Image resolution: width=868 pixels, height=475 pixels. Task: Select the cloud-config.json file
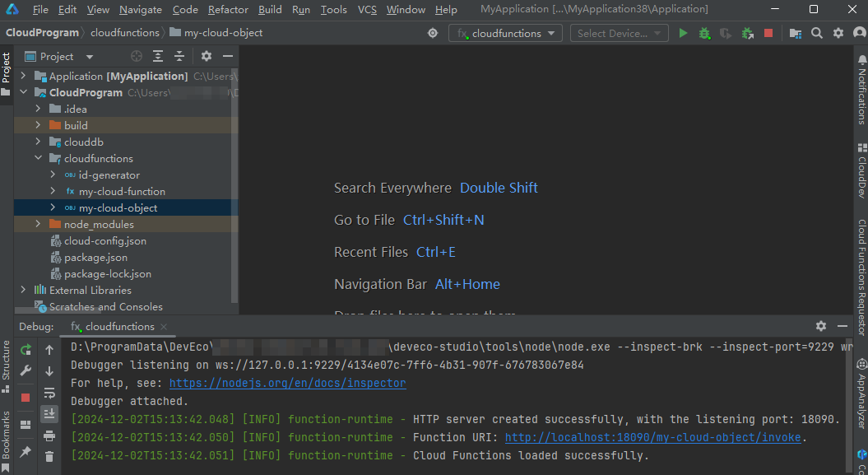tap(105, 241)
